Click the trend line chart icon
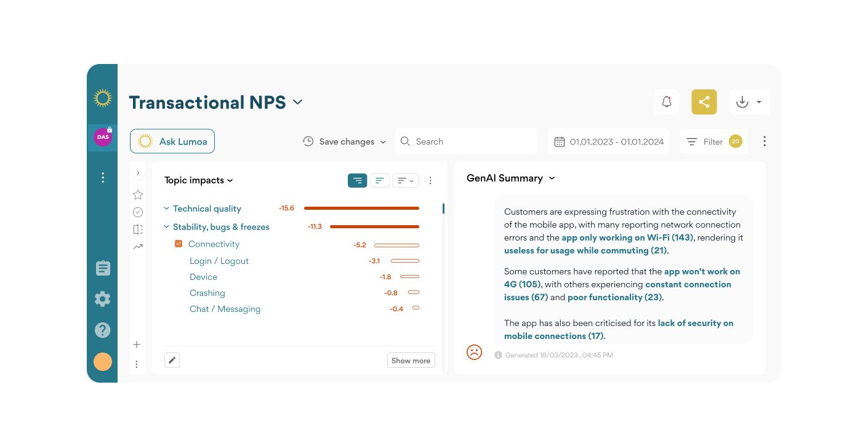Viewport: 868px width, 446px height. pos(138,247)
